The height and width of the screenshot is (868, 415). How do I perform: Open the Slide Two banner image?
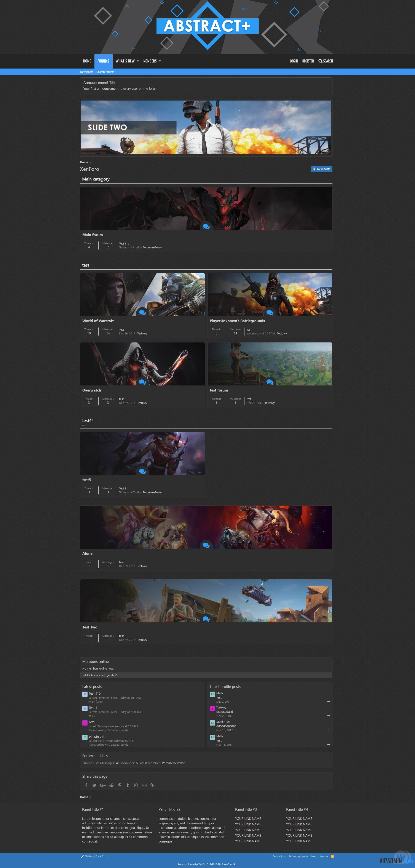click(206, 127)
